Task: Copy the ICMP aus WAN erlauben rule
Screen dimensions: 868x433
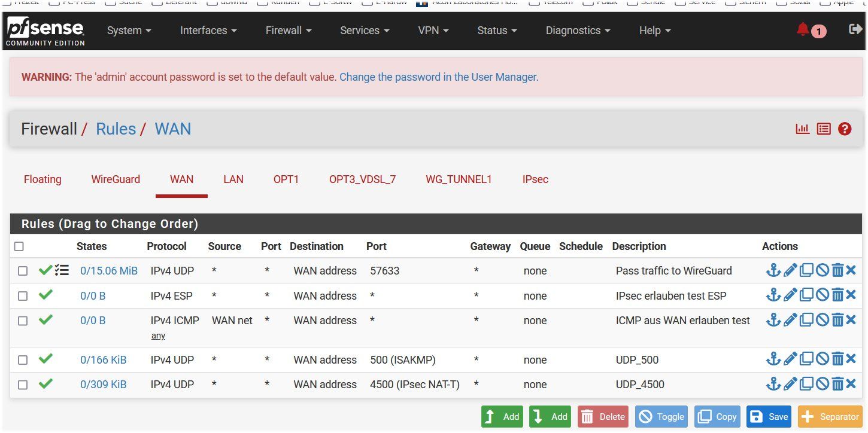Action: click(806, 320)
